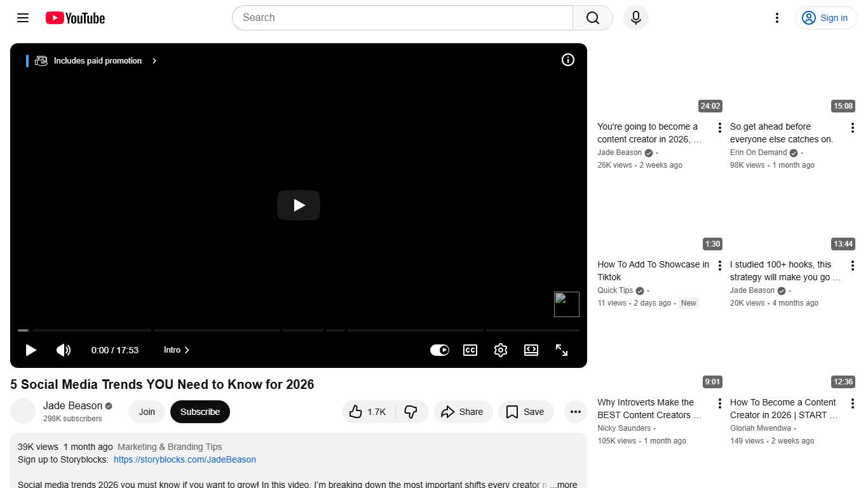Open the Storyblocks link in the description
This screenshot has height=488, width=868.
[x=185, y=459]
